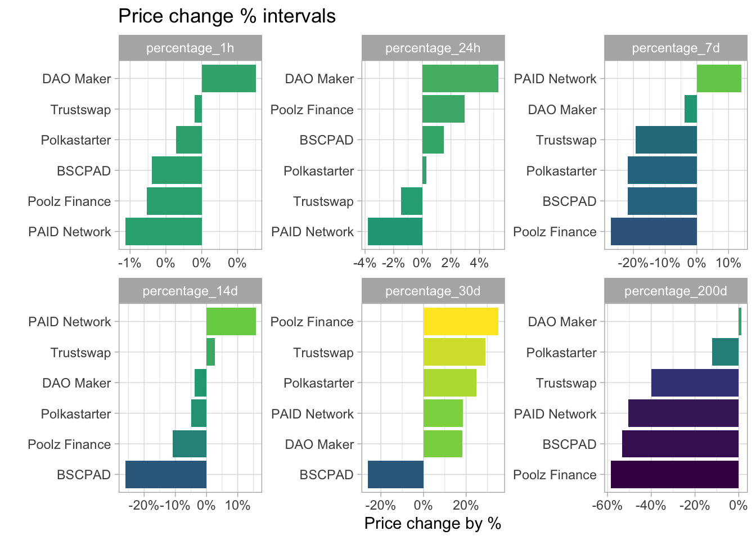
Task: Click dark purple Poolz Finance bar in percentage_200d
Action: 674,475
